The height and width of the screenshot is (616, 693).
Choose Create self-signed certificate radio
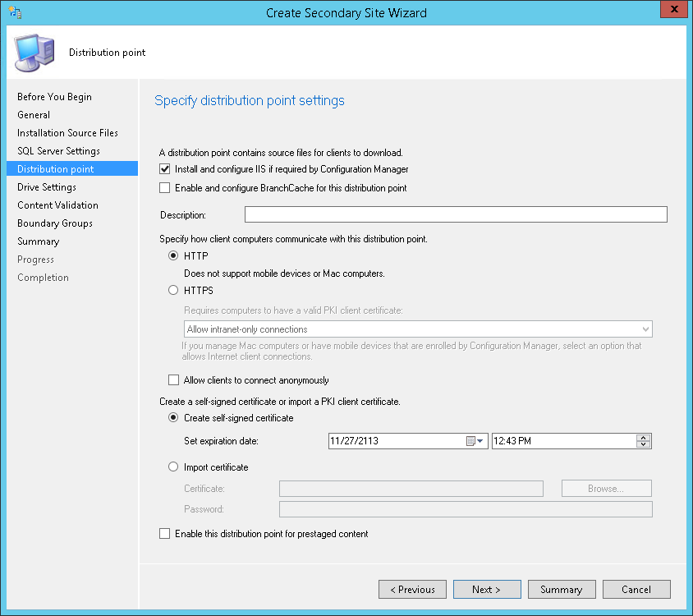click(x=173, y=418)
